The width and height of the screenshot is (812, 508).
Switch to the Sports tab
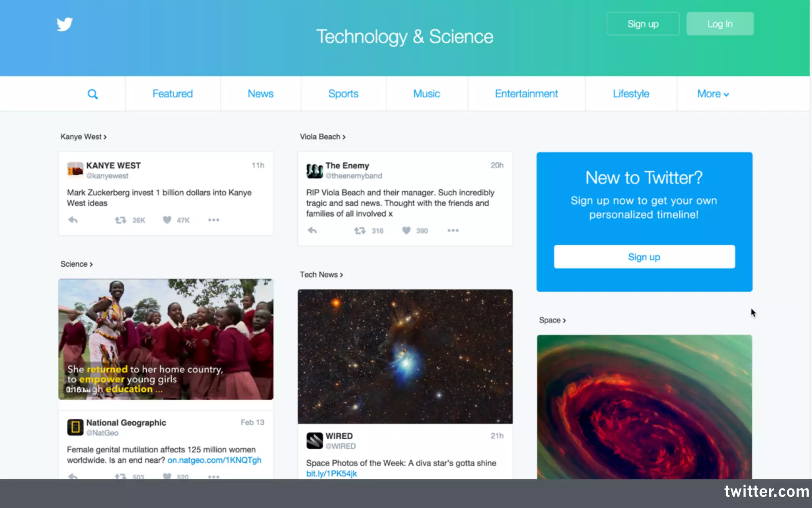tap(343, 94)
